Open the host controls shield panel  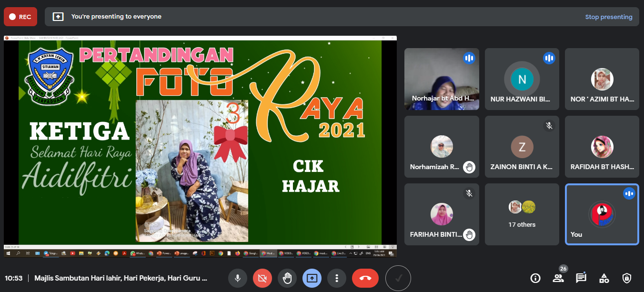tap(626, 278)
